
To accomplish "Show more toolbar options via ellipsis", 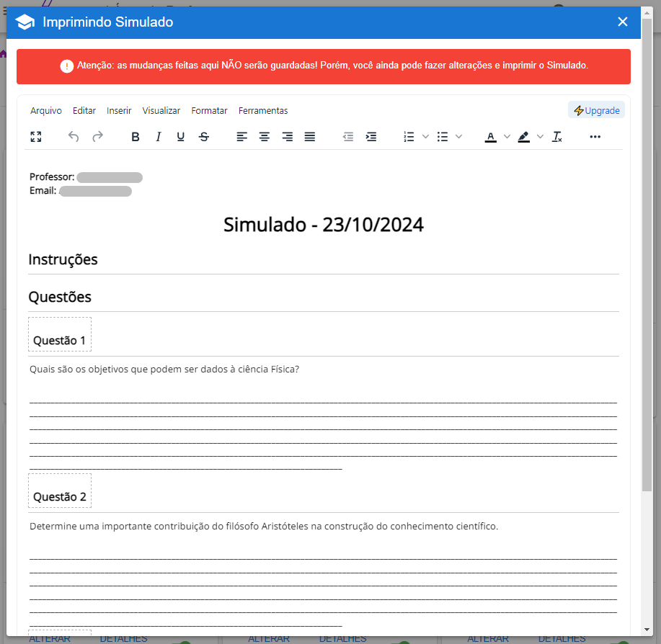I will tap(595, 137).
